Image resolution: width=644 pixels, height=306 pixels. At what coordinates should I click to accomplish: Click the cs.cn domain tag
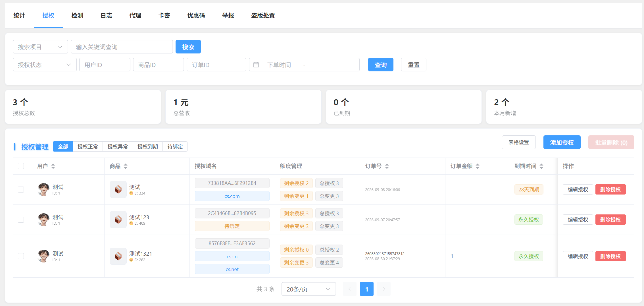click(x=232, y=256)
